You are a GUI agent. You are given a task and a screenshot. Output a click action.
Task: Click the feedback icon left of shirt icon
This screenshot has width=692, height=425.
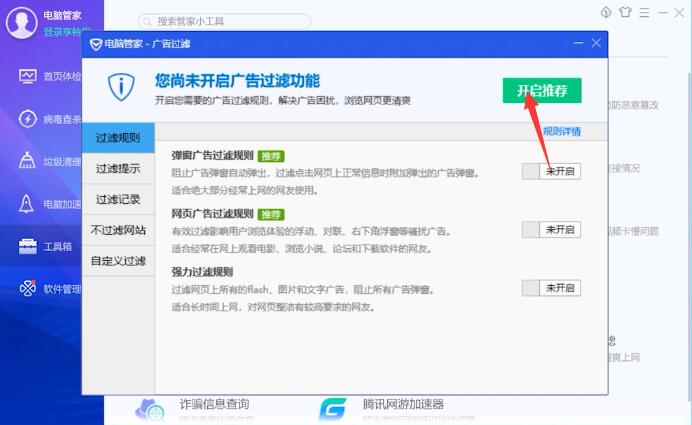(606, 12)
